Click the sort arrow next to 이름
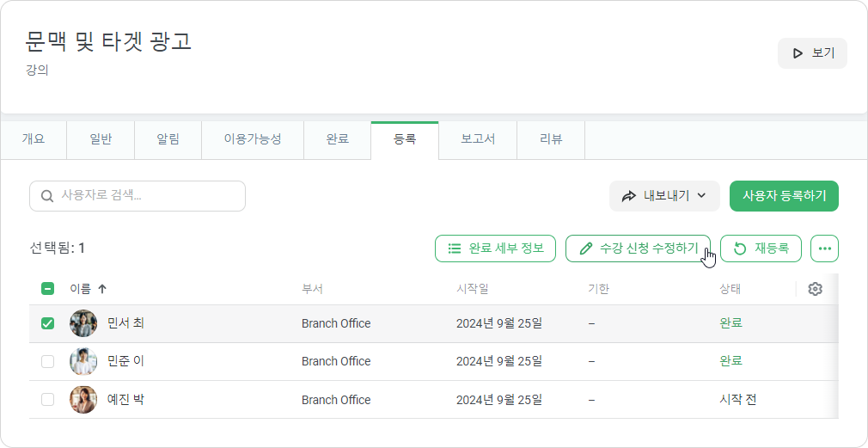The image size is (868, 448). tap(102, 289)
